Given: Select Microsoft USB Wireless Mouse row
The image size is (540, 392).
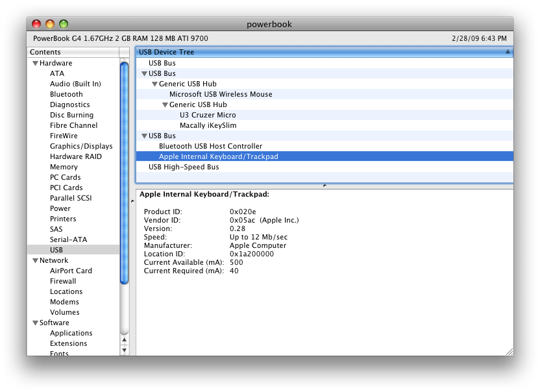Looking at the screenshot, I should coord(325,94).
